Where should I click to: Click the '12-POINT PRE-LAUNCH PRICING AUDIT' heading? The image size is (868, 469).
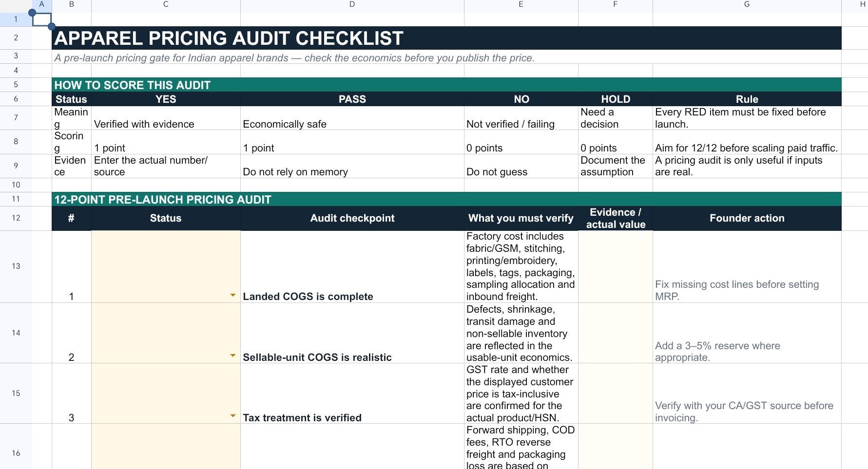click(446, 199)
